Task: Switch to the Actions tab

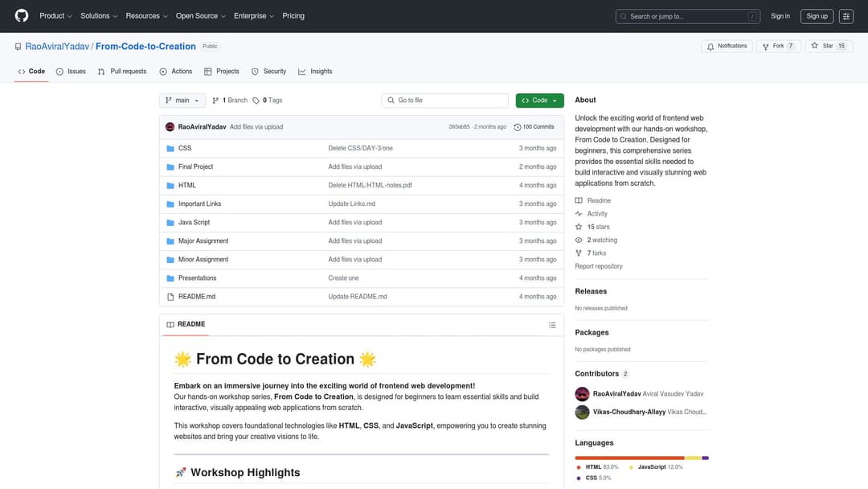Action: click(176, 72)
